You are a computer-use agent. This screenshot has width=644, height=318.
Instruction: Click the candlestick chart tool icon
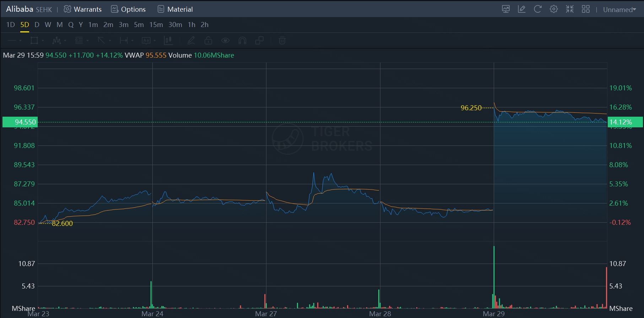pyautogui.click(x=168, y=41)
